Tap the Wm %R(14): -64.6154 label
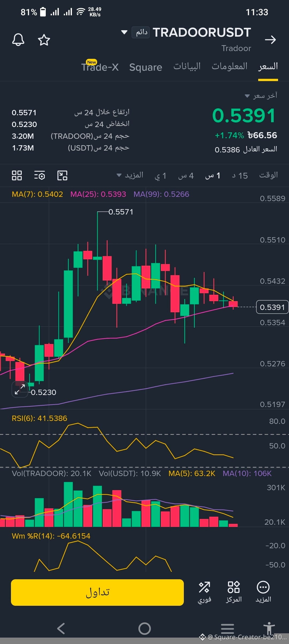Viewport: 289px width, 644px height. (x=51, y=536)
